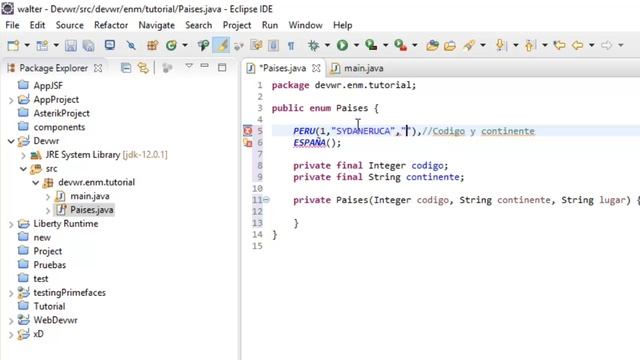Screen dimensions: 640x360
Task: Click the New file toolbar icon
Action: 13,45
